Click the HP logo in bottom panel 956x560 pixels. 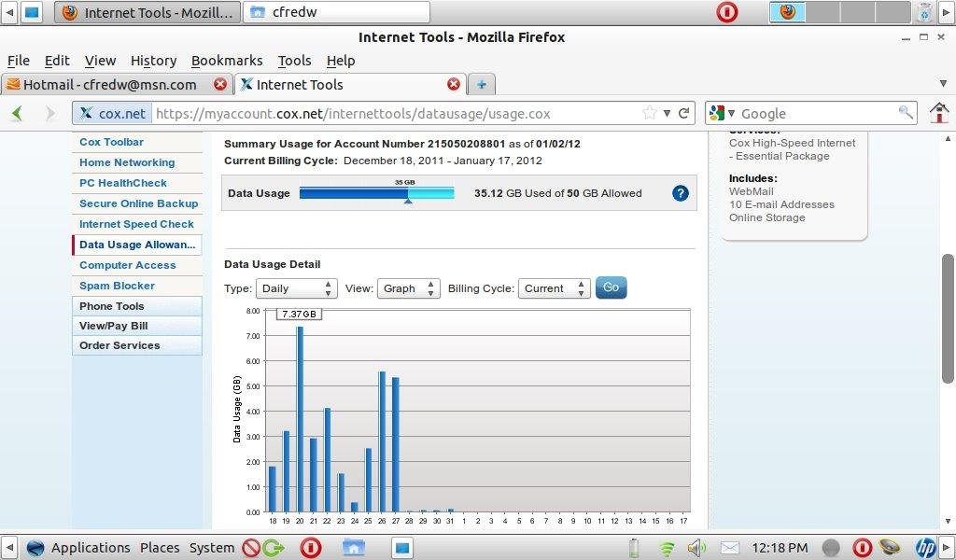point(925,548)
